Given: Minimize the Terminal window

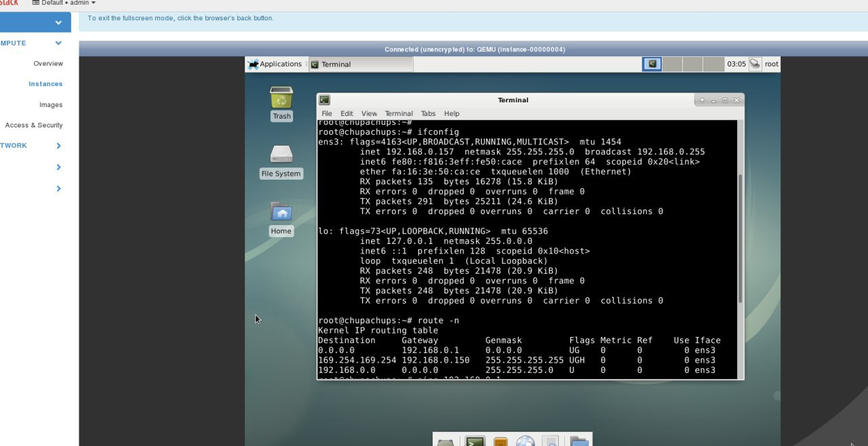Looking at the screenshot, I should [x=713, y=100].
